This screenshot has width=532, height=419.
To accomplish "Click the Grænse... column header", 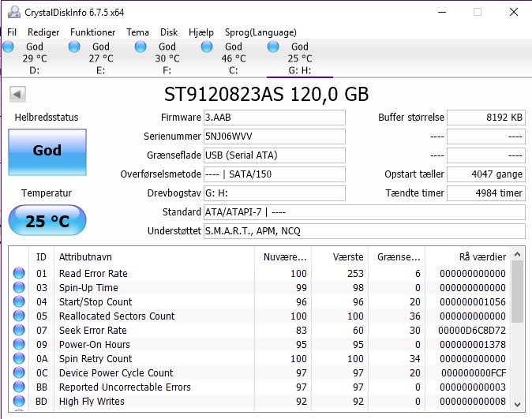I will (x=396, y=256).
